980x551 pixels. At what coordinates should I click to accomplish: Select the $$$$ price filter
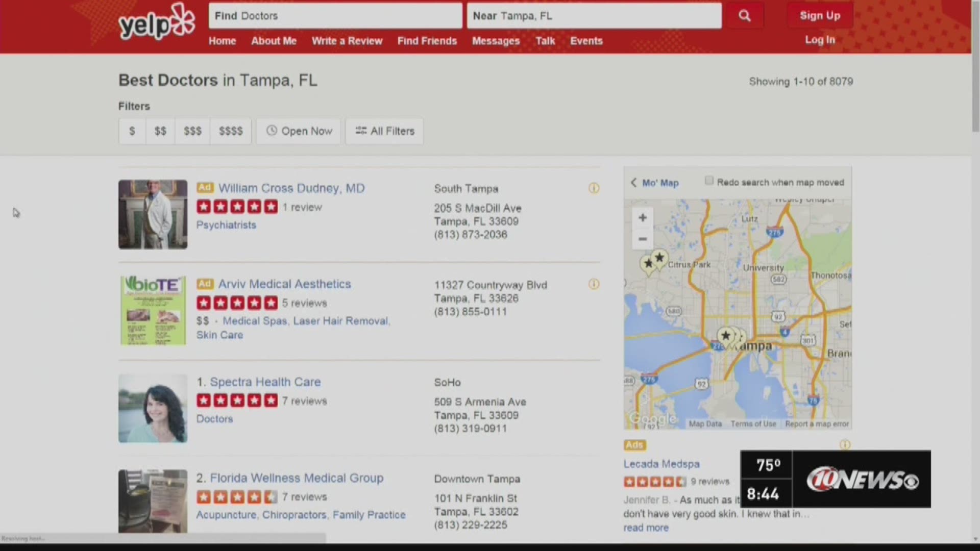[231, 131]
